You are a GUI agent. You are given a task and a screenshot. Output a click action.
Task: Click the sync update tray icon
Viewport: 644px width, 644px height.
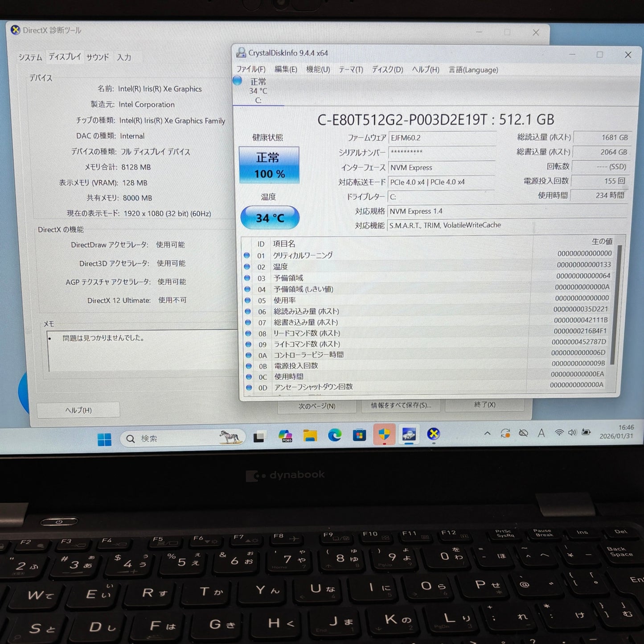coord(505,433)
